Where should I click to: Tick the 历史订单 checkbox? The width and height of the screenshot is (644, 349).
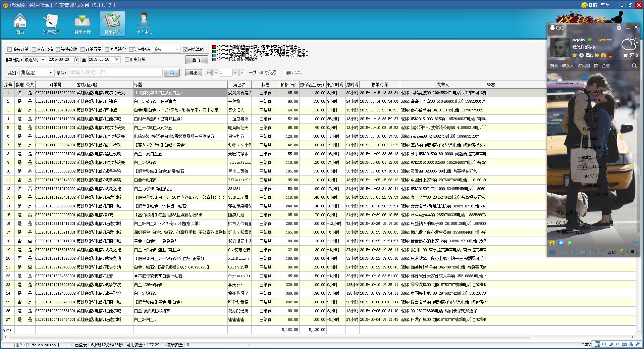127,60
